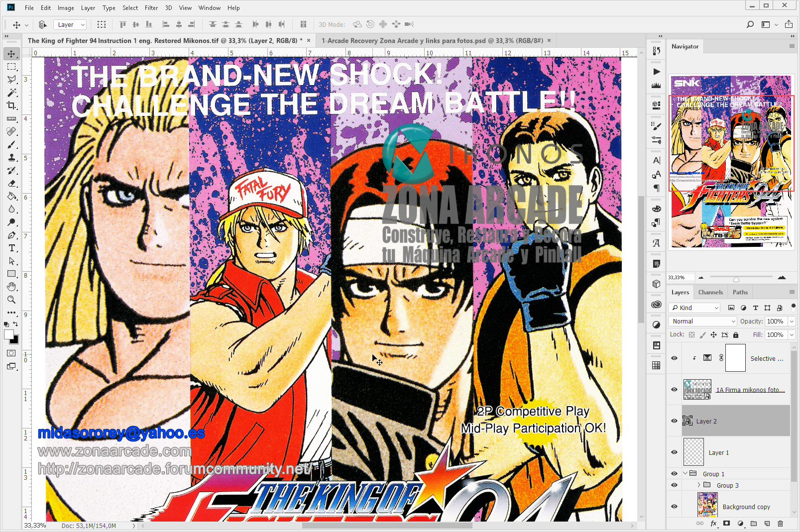Switch to the Channels tab

pos(710,292)
